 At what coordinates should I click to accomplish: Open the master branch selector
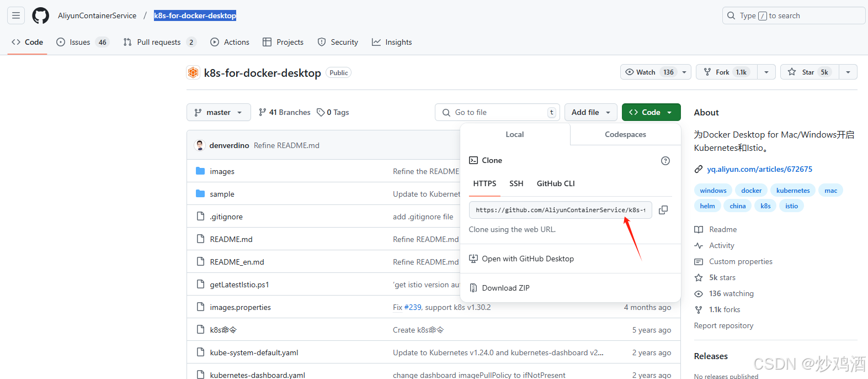tap(219, 112)
